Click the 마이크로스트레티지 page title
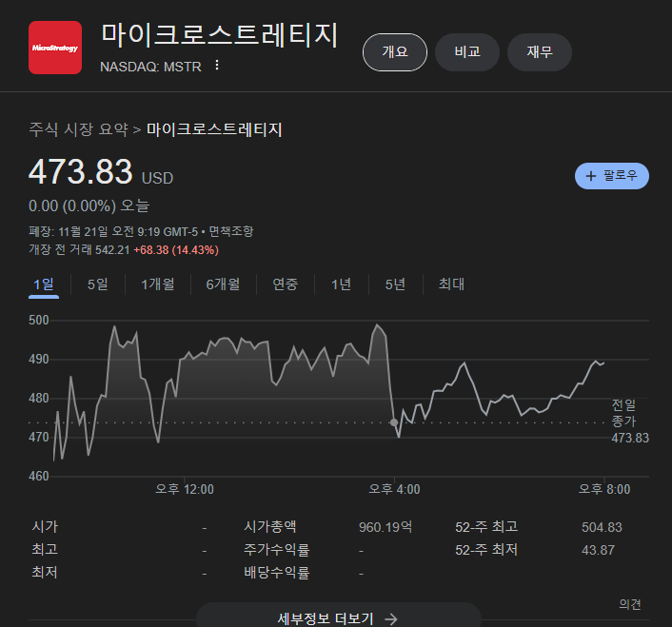The image size is (672, 627). click(220, 34)
